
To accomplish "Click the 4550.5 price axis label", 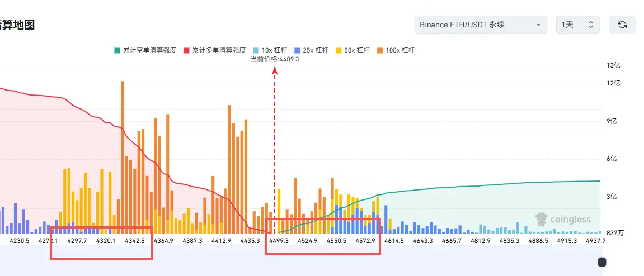I will click(336, 241).
